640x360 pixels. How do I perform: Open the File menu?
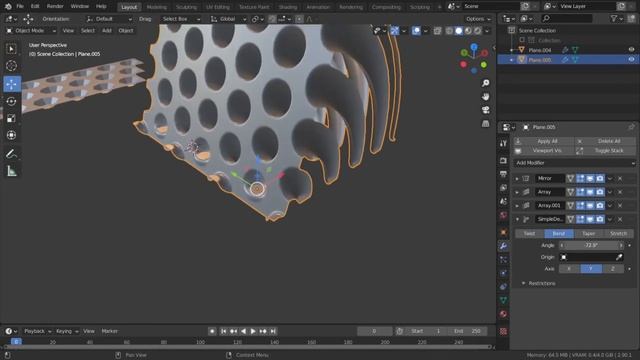click(x=20, y=6)
